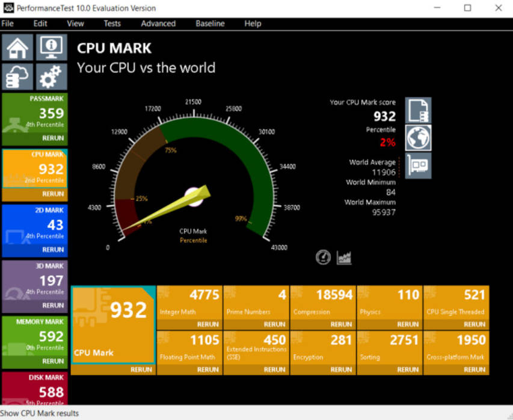Rerun the Sorting test
Screen dimensions: 513x420
[408, 369]
